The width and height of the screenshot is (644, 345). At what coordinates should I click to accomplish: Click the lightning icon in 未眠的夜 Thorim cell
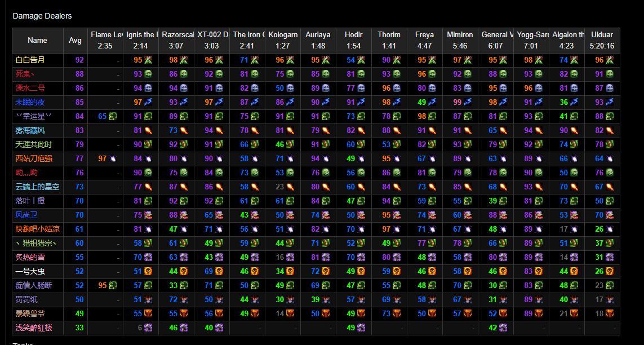397,102
